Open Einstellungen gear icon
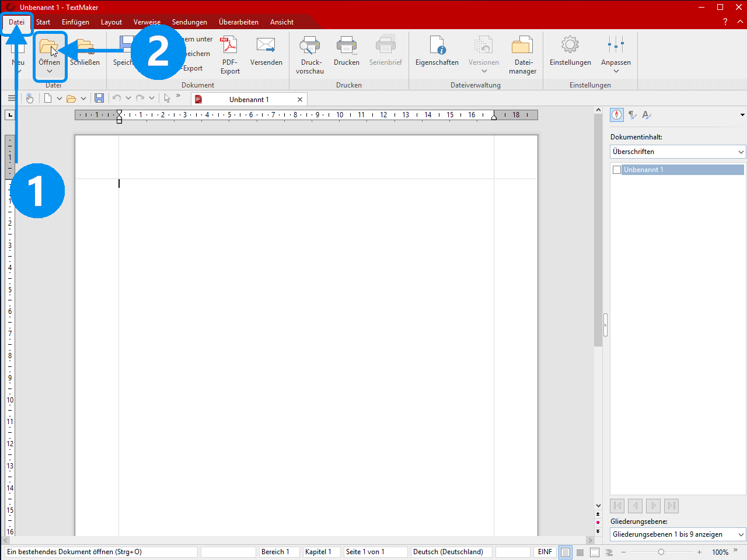747x560 pixels. (570, 45)
